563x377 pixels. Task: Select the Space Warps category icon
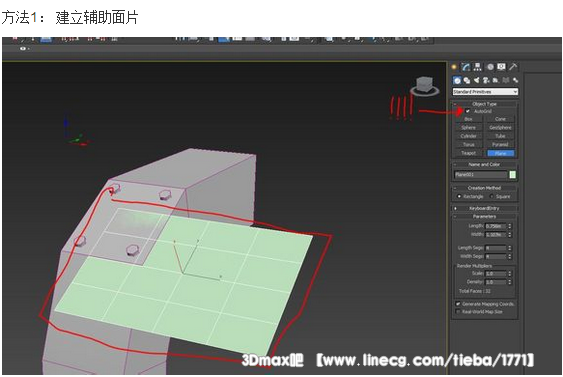tap(506, 80)
